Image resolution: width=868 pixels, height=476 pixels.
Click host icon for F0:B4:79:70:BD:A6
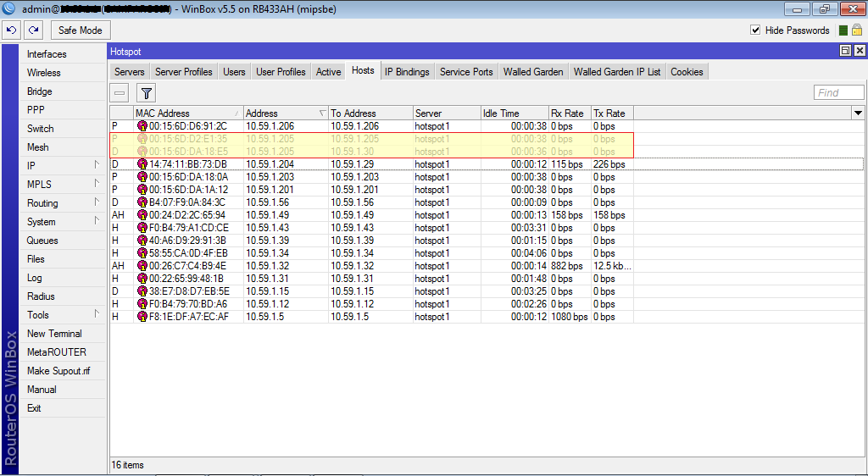coord(142,304)
